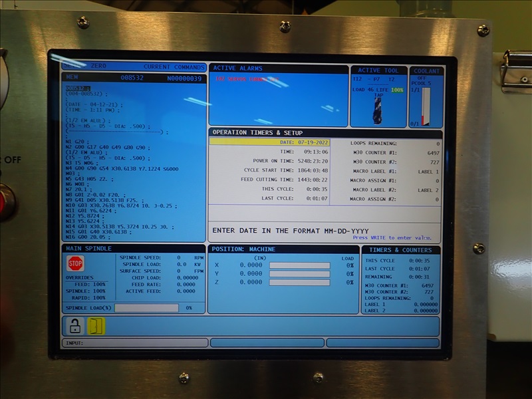Click the Spindle Load percentage bar
The height and width of the screenshot is (399, 532).
click(146, 308)
